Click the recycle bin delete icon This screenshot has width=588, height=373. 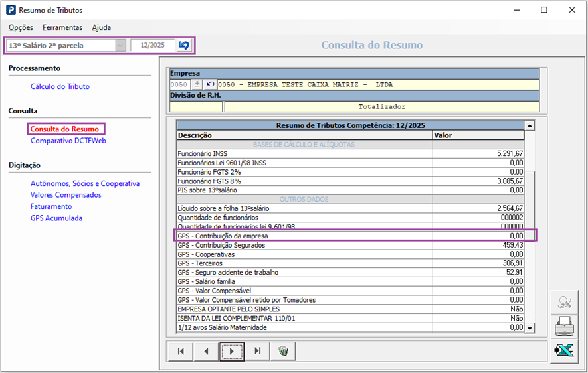point(283,351)
